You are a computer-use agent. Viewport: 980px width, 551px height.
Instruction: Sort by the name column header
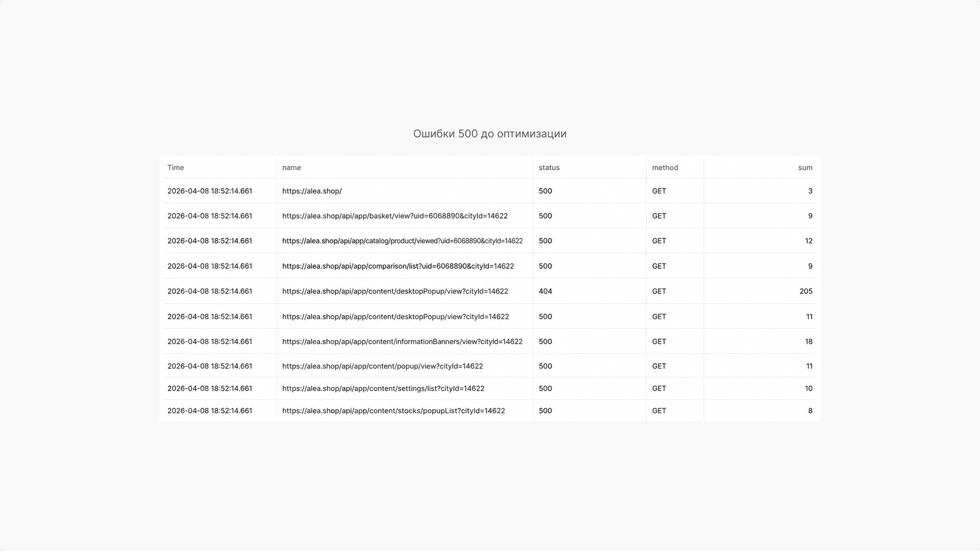tap(291, 168)
